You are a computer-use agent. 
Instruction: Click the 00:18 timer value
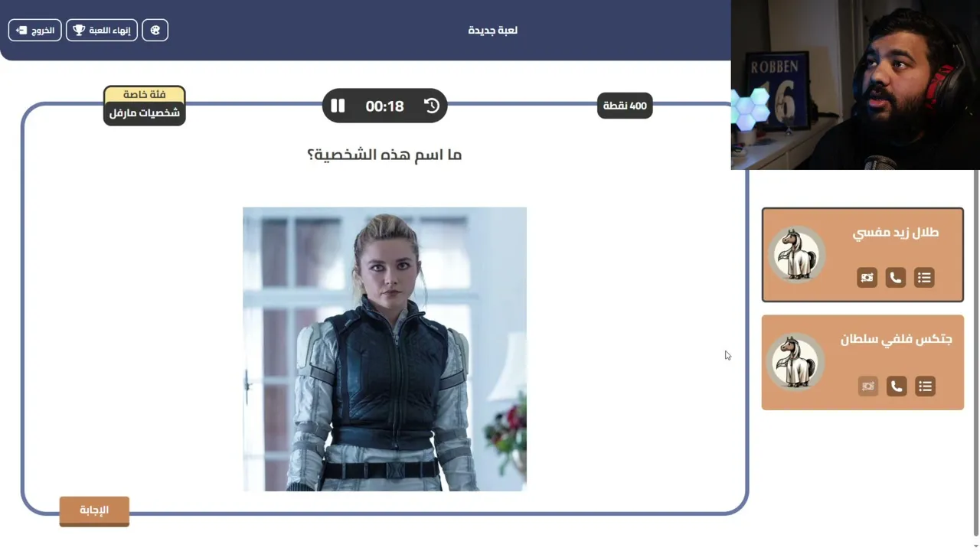384,106
